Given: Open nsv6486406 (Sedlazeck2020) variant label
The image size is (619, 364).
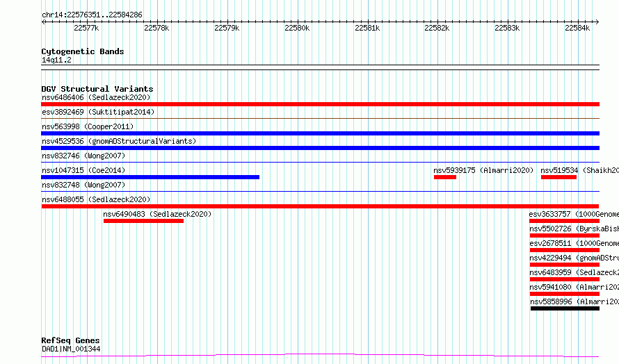Looking at the screenshot, I should click(96, 97).
